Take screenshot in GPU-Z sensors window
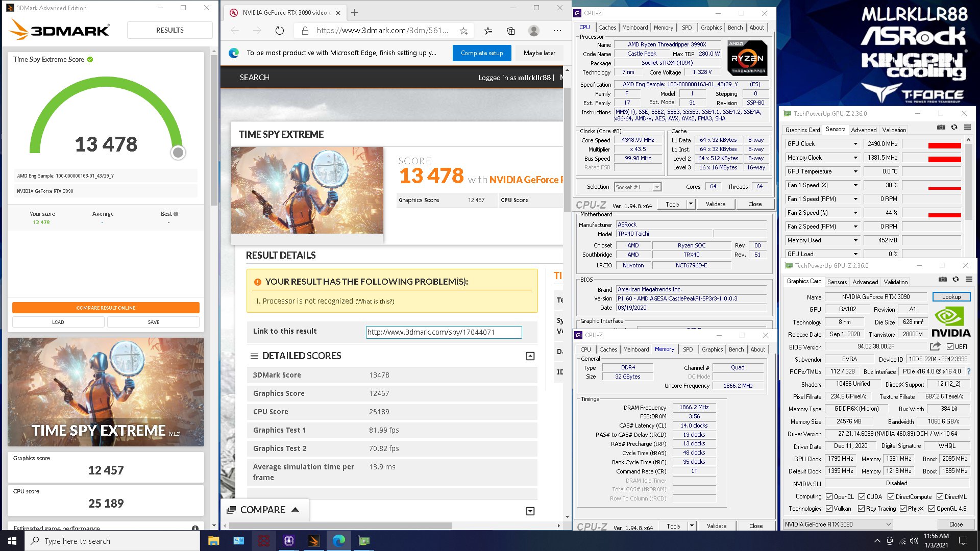The height and width of the screenshot is (551, 980). [x=941, y=127]
